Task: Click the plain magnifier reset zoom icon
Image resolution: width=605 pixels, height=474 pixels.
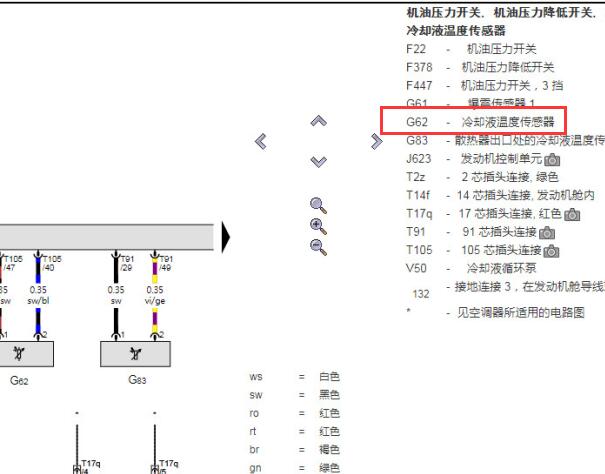Action: pyautogui.click(x=318, y=205)
